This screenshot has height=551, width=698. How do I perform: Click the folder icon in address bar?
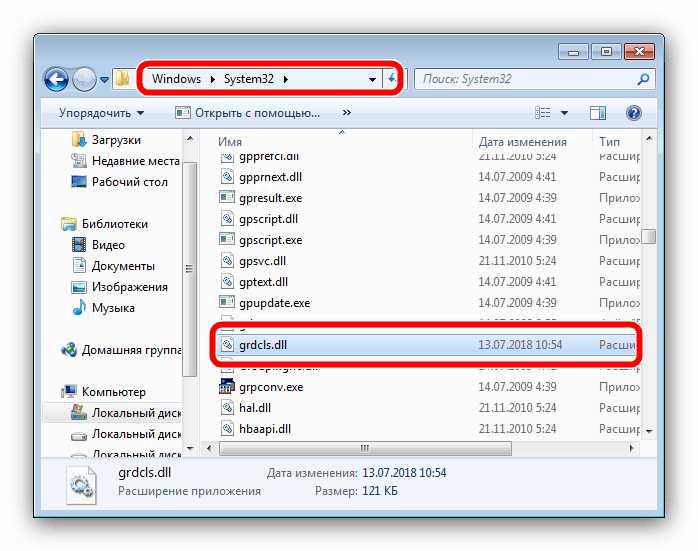click(122, 79)
